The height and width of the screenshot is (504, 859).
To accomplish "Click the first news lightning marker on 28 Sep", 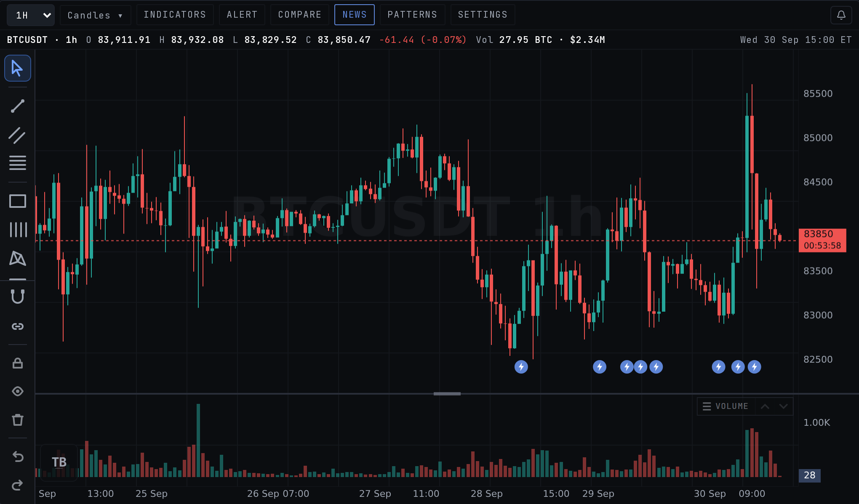I will pos(521,367).
